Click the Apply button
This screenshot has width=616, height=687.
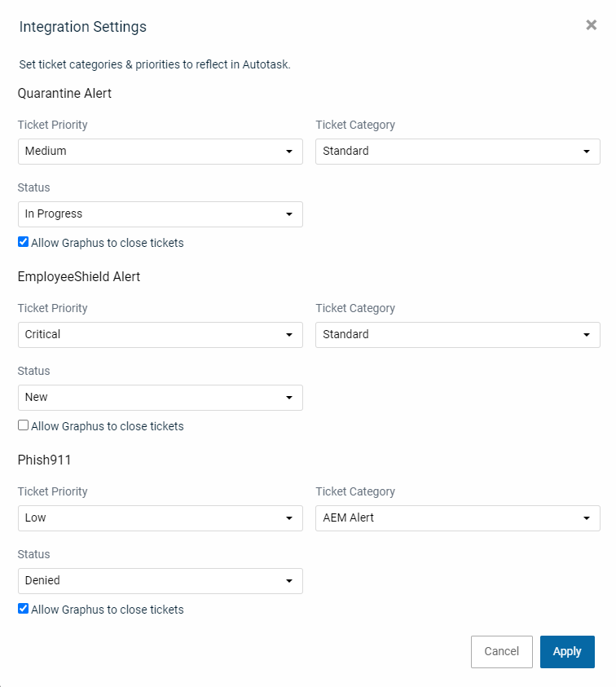[x=567, y=652]
